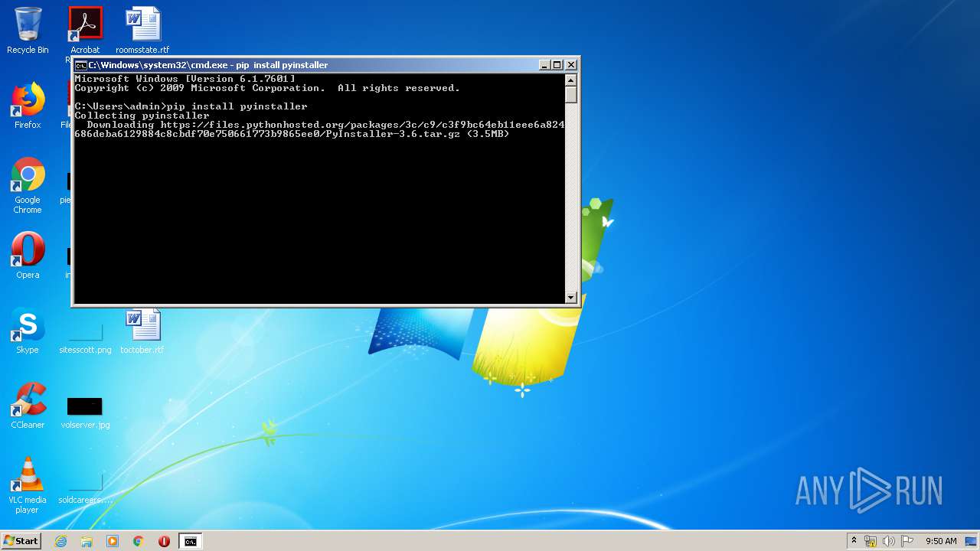Click cmd vertical scrollbar thumb
980x551 pixels.
[570, 95]
